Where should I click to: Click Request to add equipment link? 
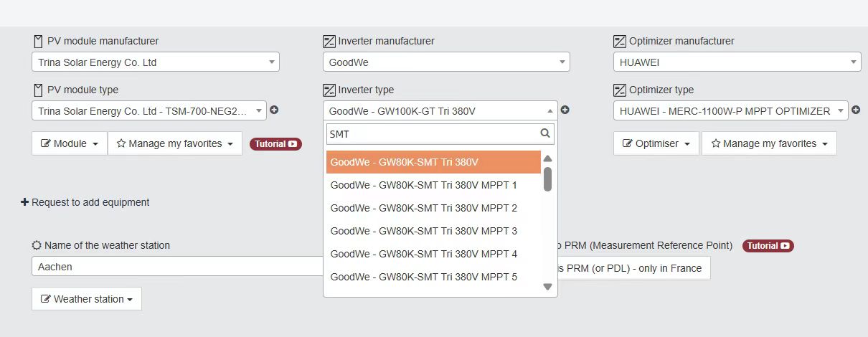[x=85, y=202]
